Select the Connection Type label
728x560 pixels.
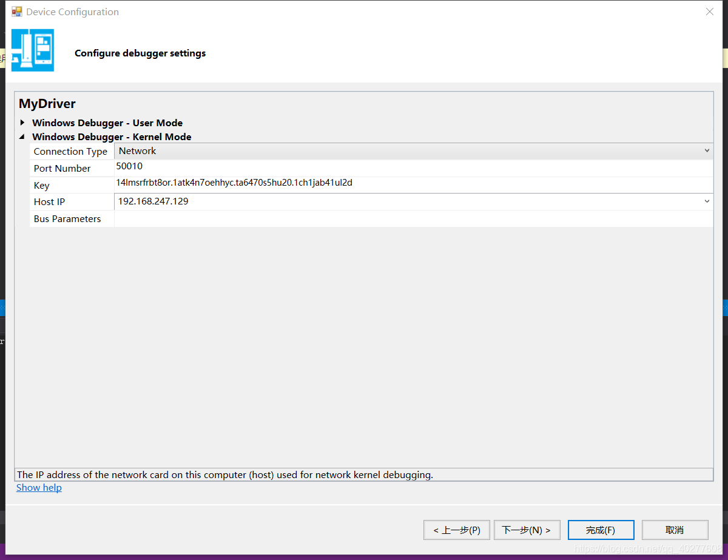(x=72, y=152)
